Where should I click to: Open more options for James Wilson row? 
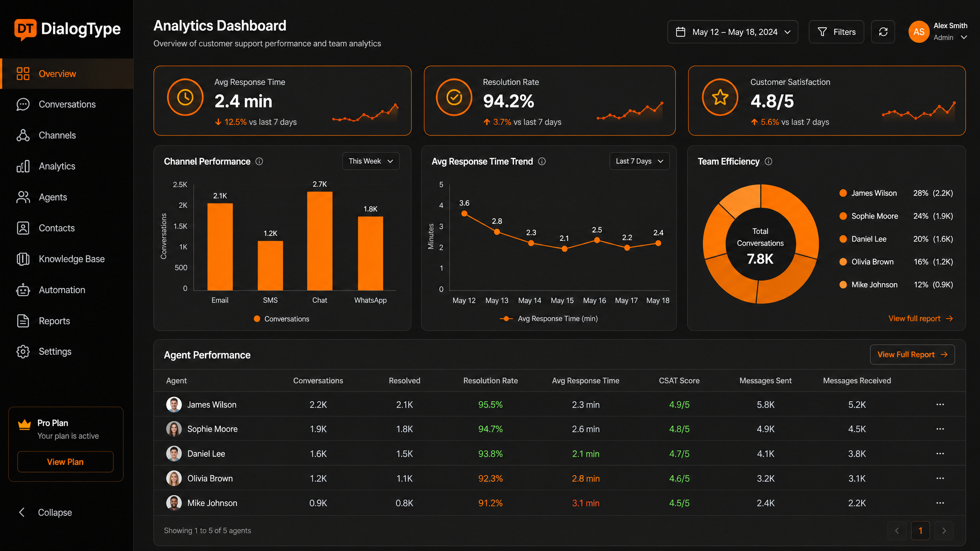pos(940,405)
